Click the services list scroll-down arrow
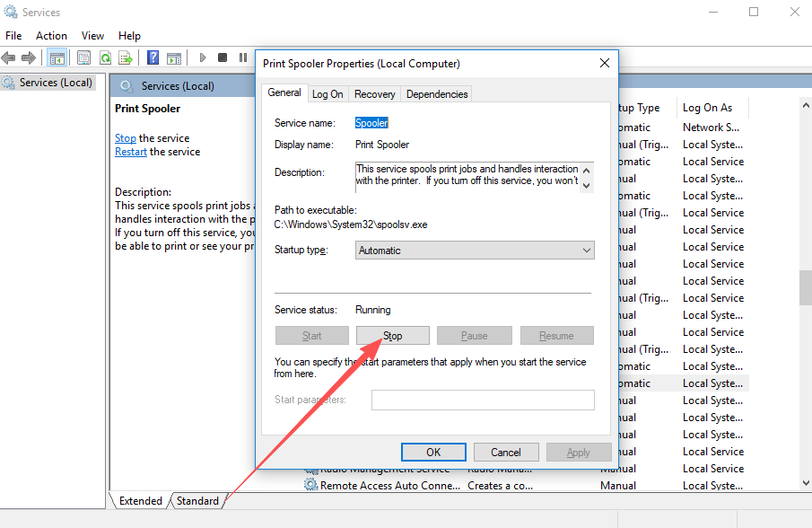 pos(806,483)
